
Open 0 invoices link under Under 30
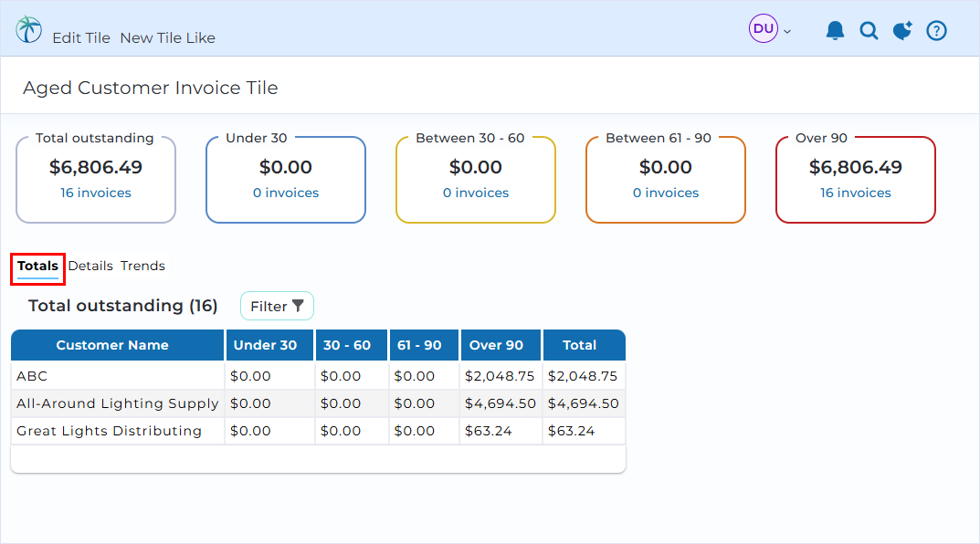click(x=286, y=193)
